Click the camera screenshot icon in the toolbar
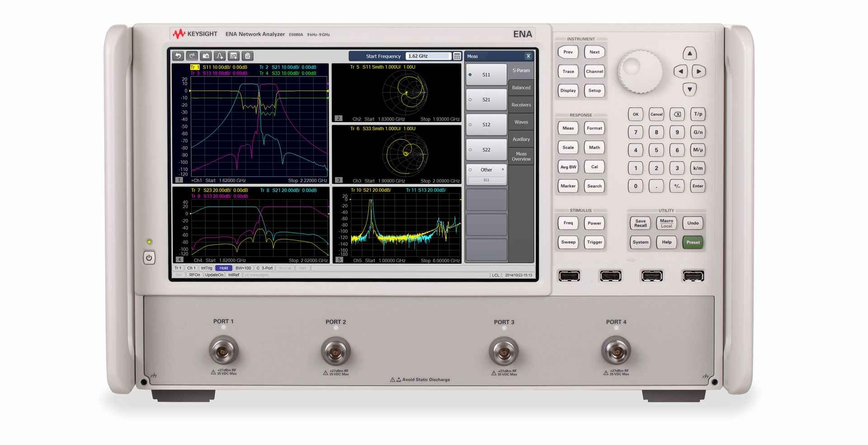The width and height of the screenshot is (868, 445). point(206,56)
